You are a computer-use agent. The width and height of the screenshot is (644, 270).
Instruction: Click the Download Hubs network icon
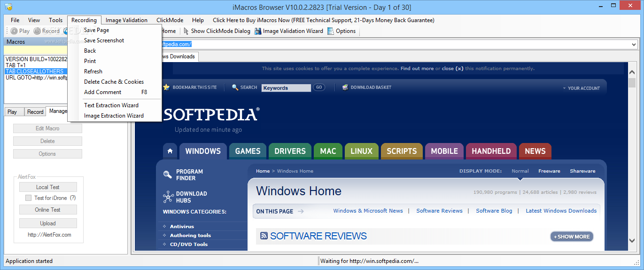(x=168, y=197)
